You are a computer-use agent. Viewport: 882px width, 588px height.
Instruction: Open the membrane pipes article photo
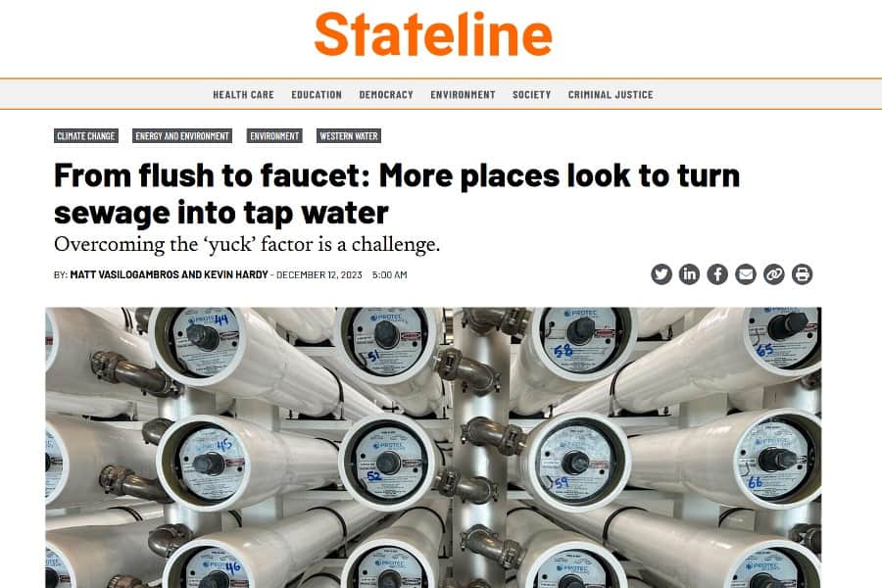[433, 447]
